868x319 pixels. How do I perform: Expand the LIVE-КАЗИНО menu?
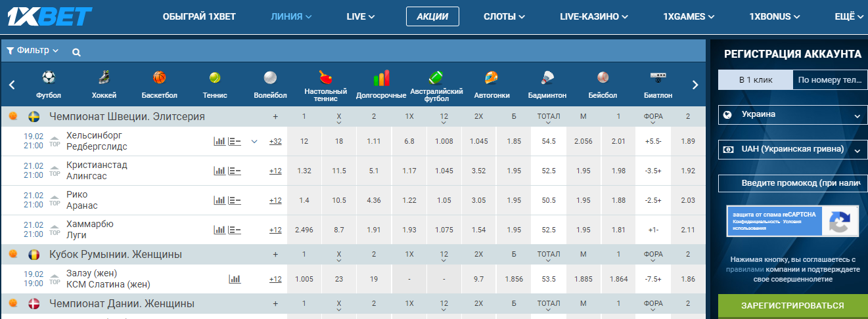[594, 16]
